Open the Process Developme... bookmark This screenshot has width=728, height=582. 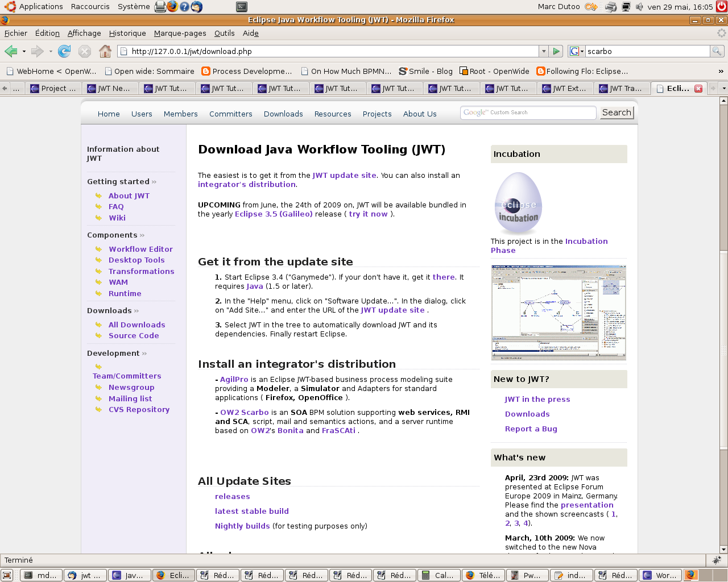point(246,71)
